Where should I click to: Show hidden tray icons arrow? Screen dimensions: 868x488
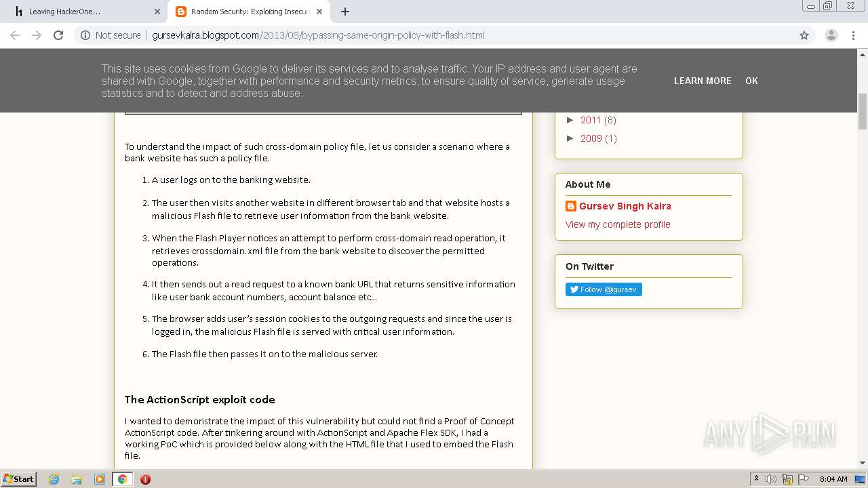tap(756, 479)
